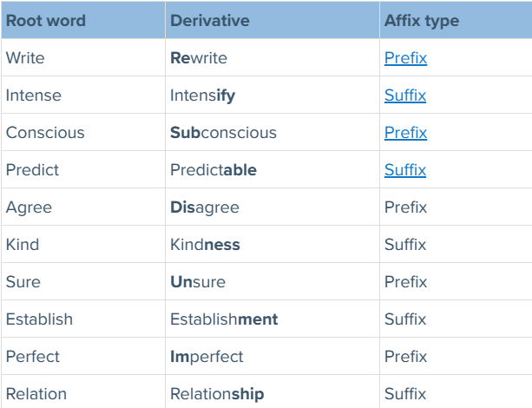Select the root word Agree
The image size is (532, 408).
tap(29, 207)
